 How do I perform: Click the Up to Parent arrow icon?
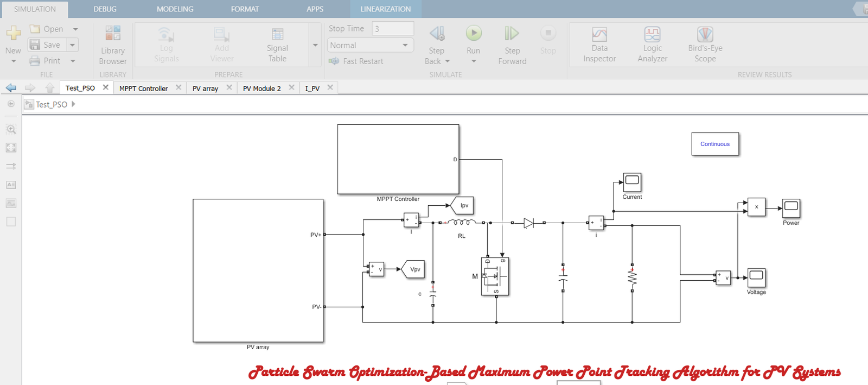pyautogui.click(x=50, y=87)
